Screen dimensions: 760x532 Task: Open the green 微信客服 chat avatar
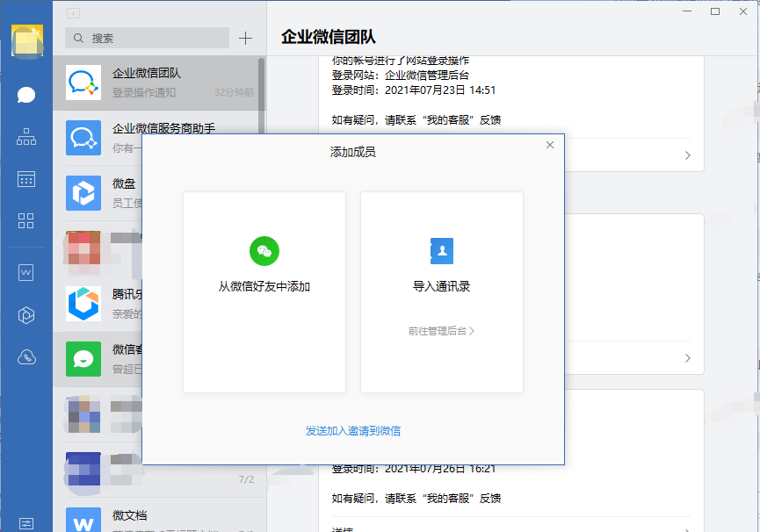(83, 359)
